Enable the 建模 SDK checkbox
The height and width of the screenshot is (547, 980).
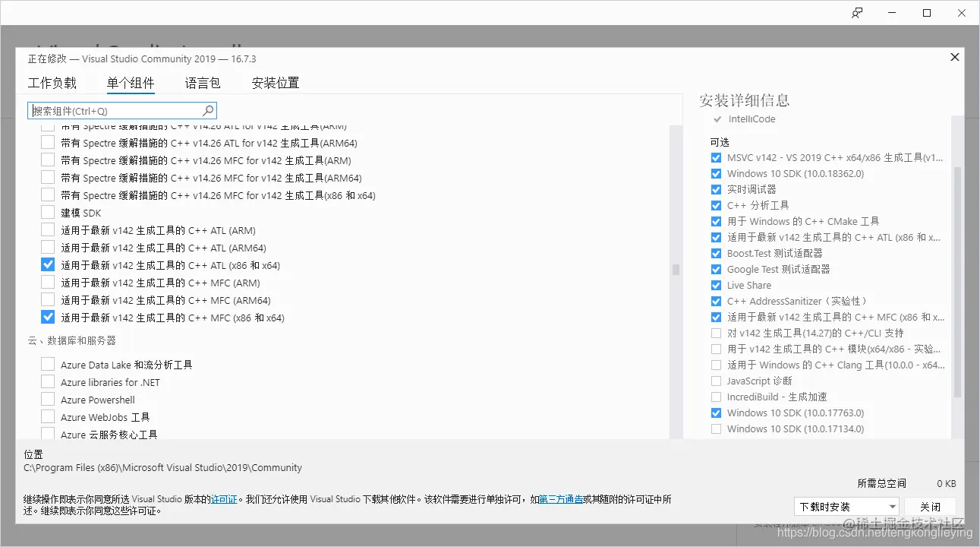click(48, 213)
